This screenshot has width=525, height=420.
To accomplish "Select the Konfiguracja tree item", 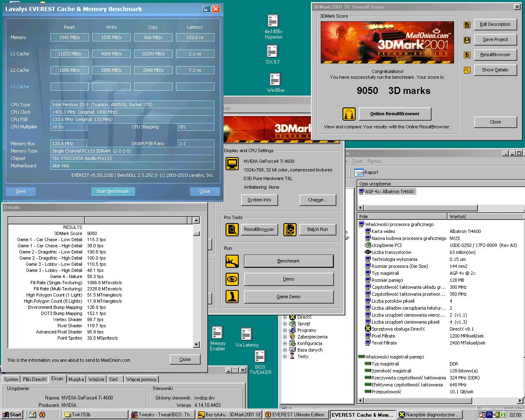I will pos(306,344).
